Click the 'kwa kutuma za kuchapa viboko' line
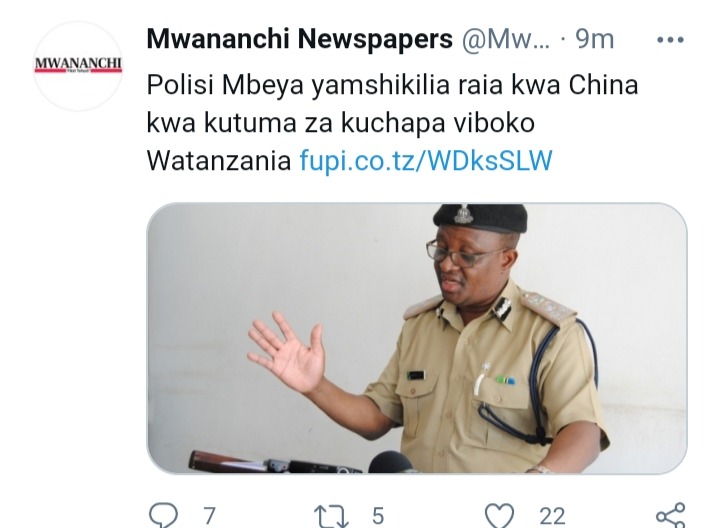Viewport: 714px width, 528px height. pos(341,123)
